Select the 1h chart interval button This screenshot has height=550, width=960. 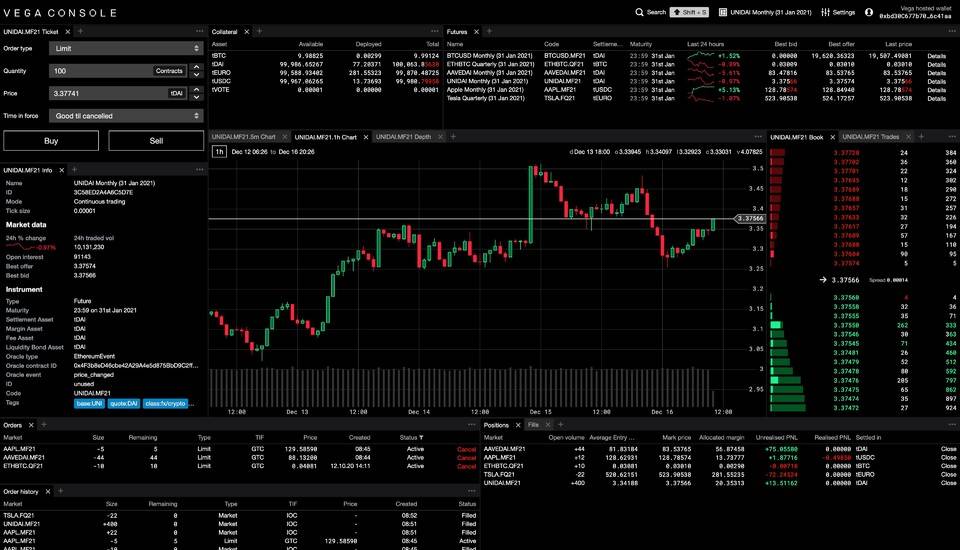pyautogui.click(x=219, y=151)
